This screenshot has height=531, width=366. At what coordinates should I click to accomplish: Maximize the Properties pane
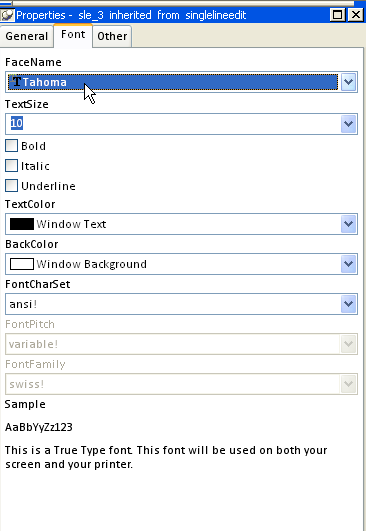(338, 15)
